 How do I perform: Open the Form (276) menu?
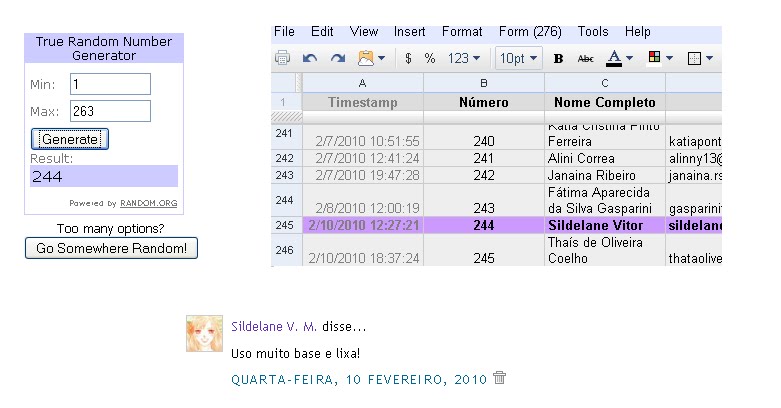(528, 32)
